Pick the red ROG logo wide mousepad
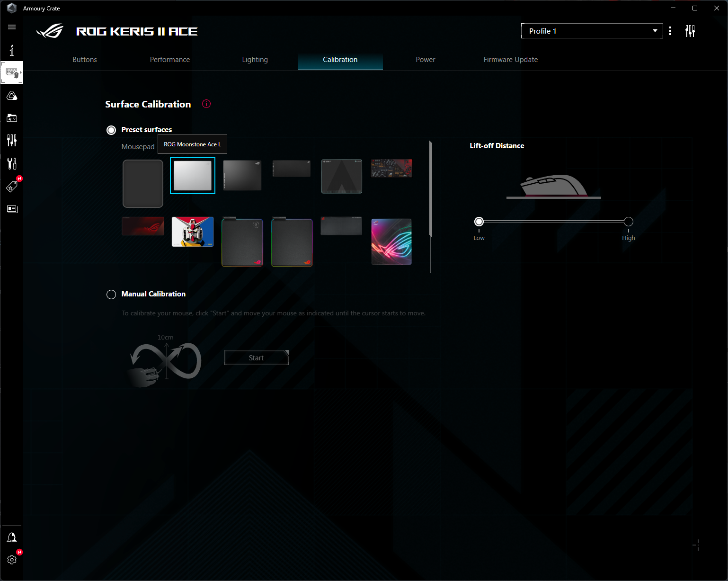The height and width of the screenshot is (581, 728). pyautogui.click(x=143, y=226)
